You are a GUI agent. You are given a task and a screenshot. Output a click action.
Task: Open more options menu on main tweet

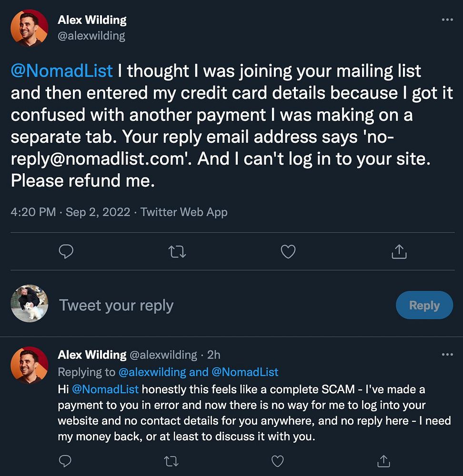click(447, 20)
